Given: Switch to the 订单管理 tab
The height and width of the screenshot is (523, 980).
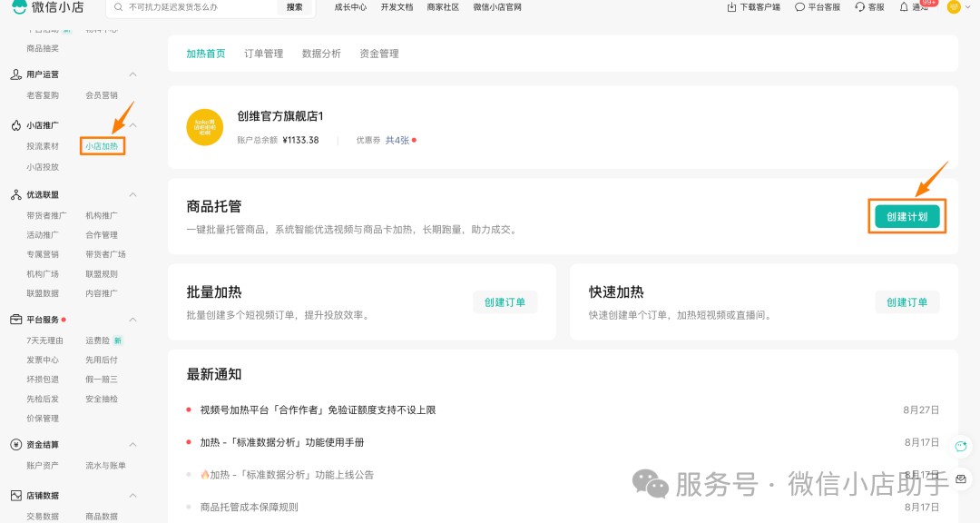Looking at the screenshot, I should pos(264,54).
